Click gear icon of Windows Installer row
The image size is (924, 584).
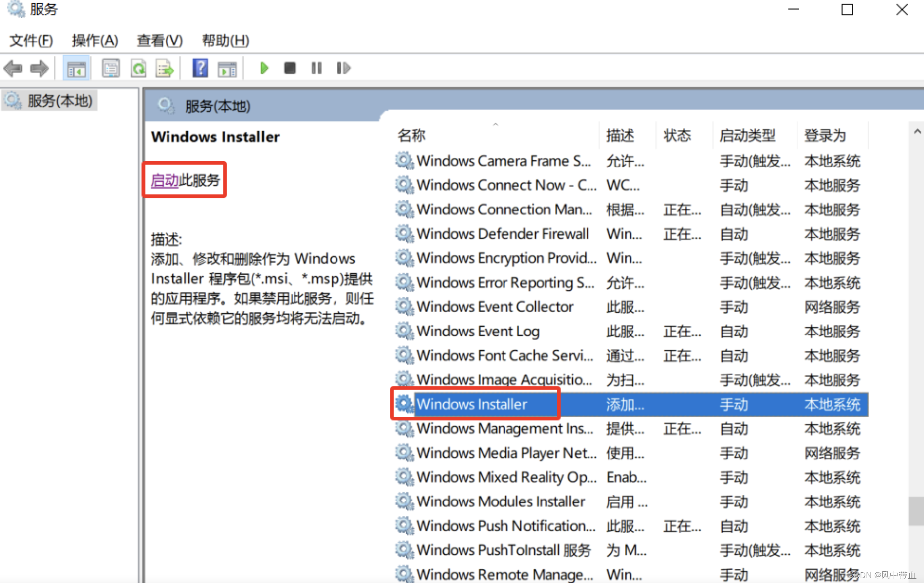click(404, 404)
